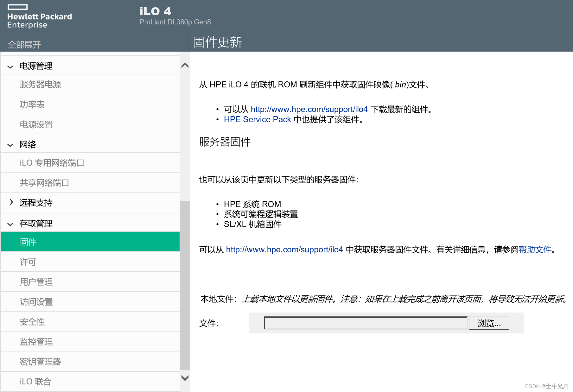This screenshot has width=573, height=392.
Task: Open 功率表 menu item
Action: coord(90,104)
